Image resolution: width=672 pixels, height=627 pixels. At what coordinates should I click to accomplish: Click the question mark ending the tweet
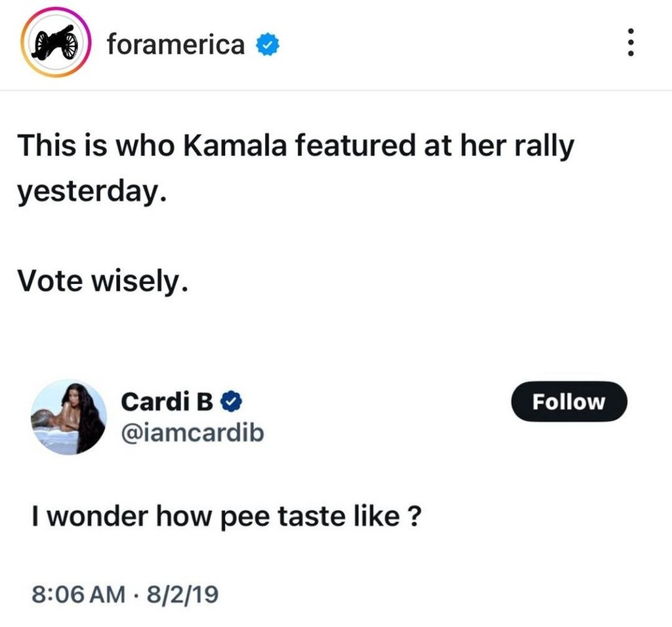pyautogui.click(x=414, y=517)
